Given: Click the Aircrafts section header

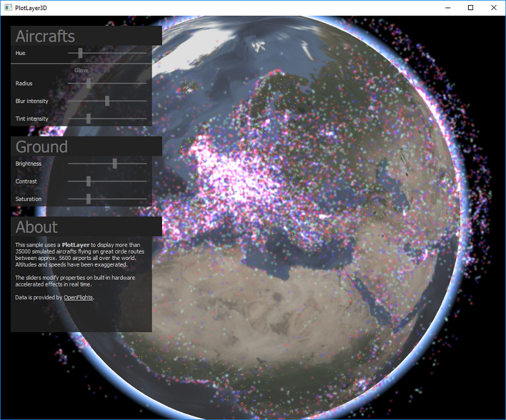Looking at the screenshot, I should pos(45,36).
